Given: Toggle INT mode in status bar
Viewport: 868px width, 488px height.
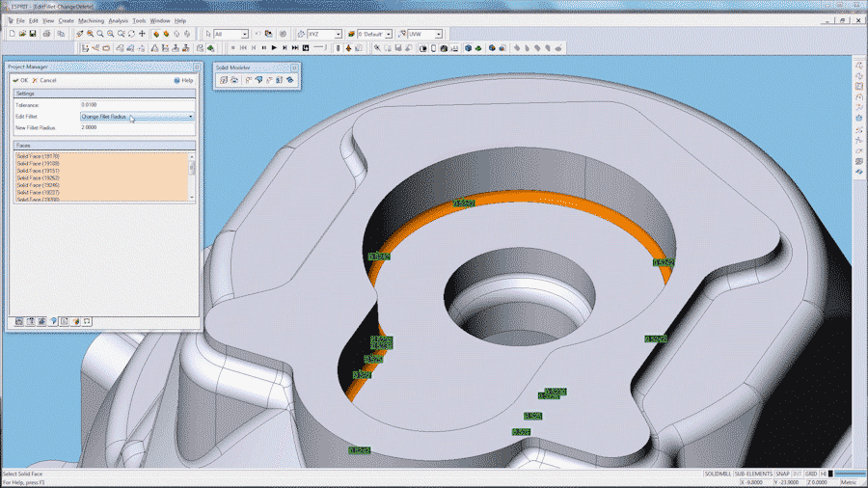Looking at the screenshot, I should pos(798,474).
